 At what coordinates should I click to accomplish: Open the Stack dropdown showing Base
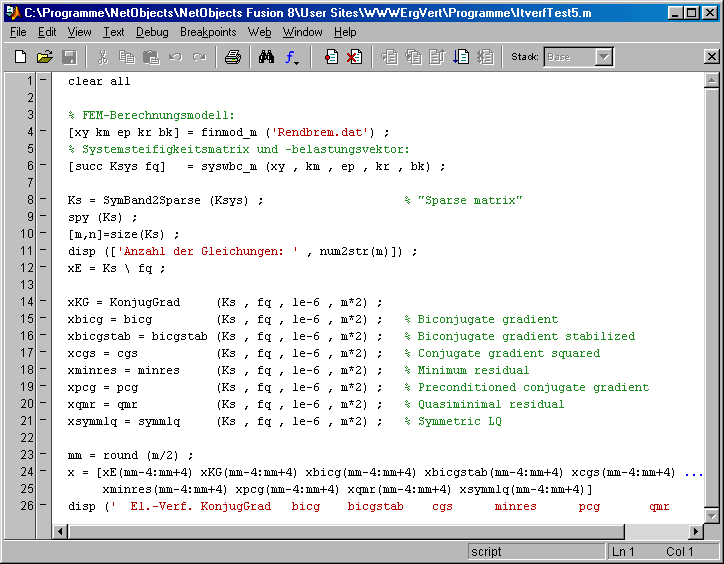[x=603, y=57]
